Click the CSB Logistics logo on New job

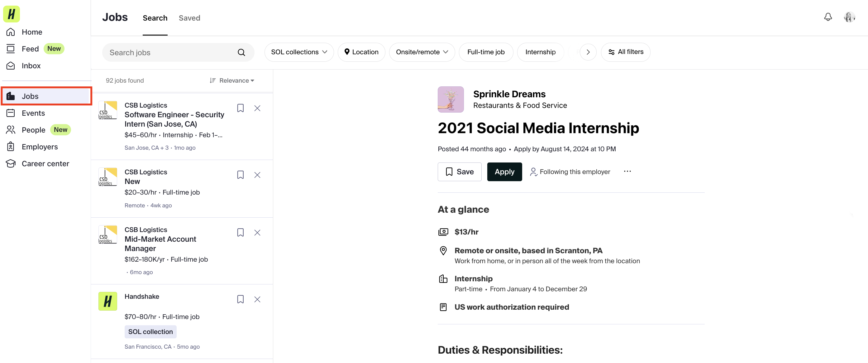[x=107, y=177]
